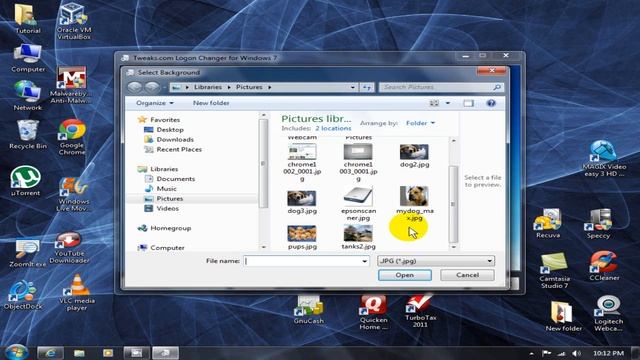The image size is (640, 360).
Task: Launch CCleaner desktop icon
Action: coord(604,266)
